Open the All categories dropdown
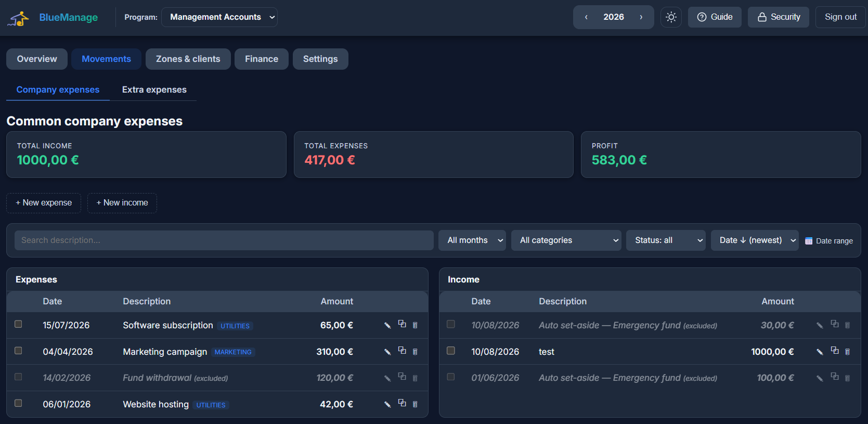The width and height of the screenshot is (868, 424). (566, 240)
